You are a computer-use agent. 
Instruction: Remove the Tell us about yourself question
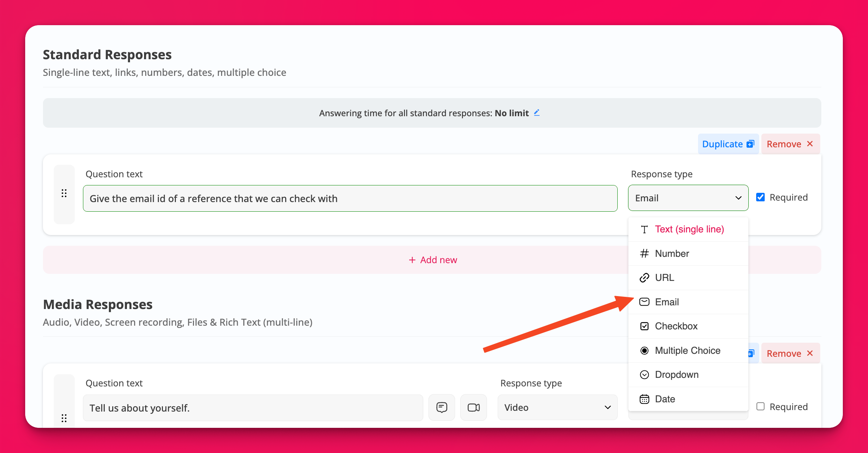pyautogui.click(x=790, y=353)
